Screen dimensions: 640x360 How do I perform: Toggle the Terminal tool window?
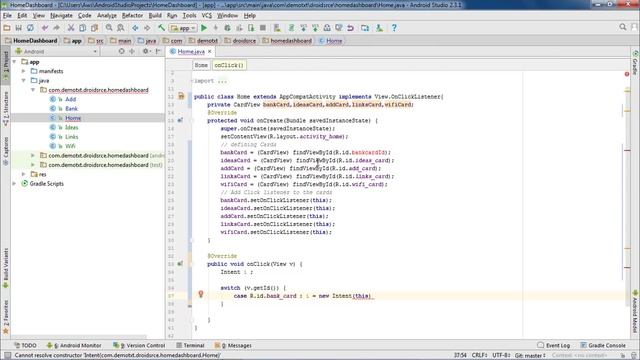click(x=190, y=345)
